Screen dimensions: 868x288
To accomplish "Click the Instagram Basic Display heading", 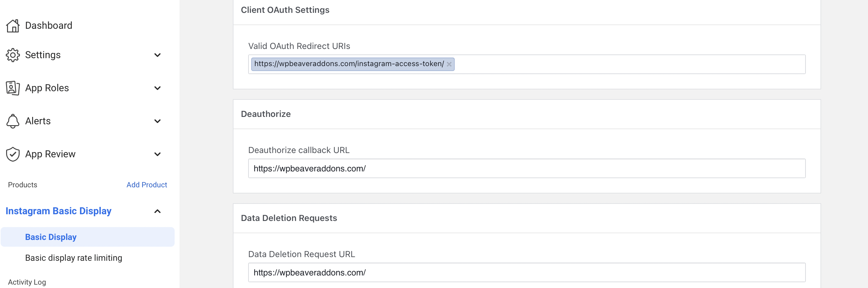I will (x=58, y=211).
